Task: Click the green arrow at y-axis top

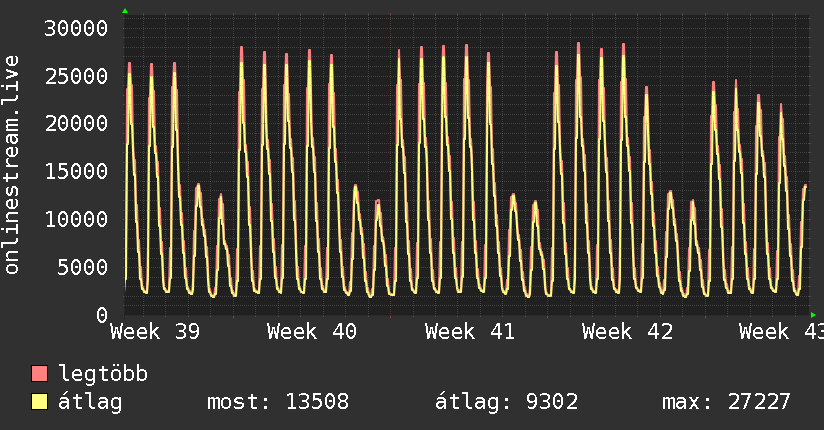Action: pyautogui.click(x=125, y=11)
